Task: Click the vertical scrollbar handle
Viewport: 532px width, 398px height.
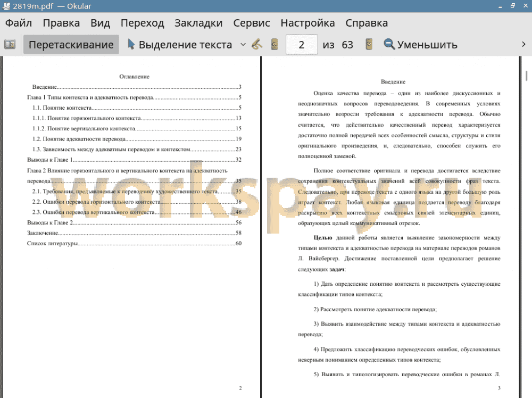Action: 526,76
